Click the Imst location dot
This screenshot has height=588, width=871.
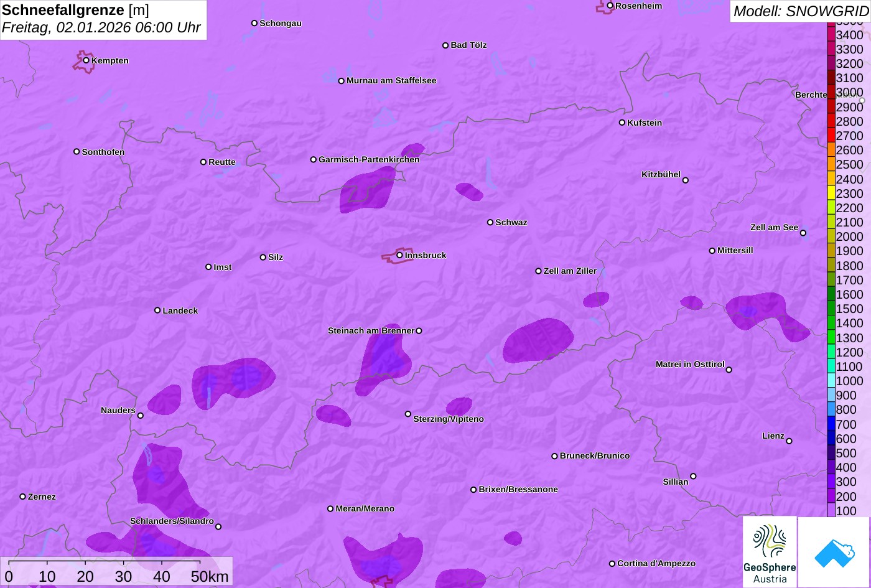tap(208, 267)
